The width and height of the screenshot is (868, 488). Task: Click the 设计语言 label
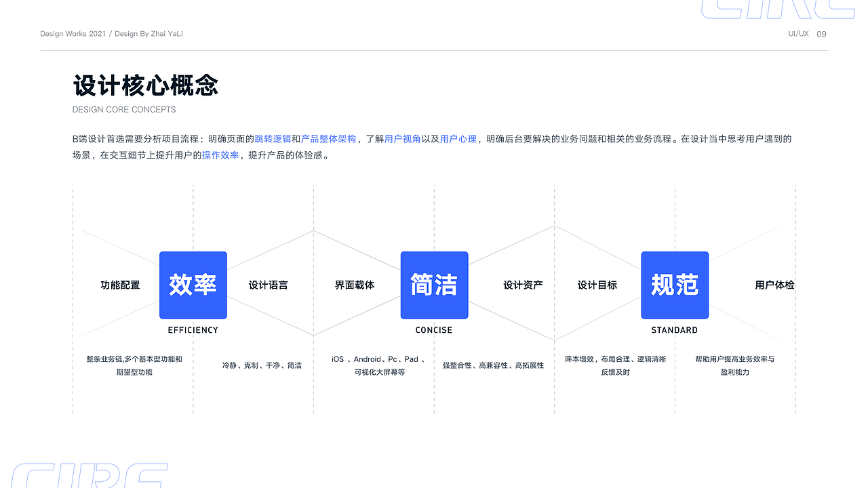(x=269, y=285)
